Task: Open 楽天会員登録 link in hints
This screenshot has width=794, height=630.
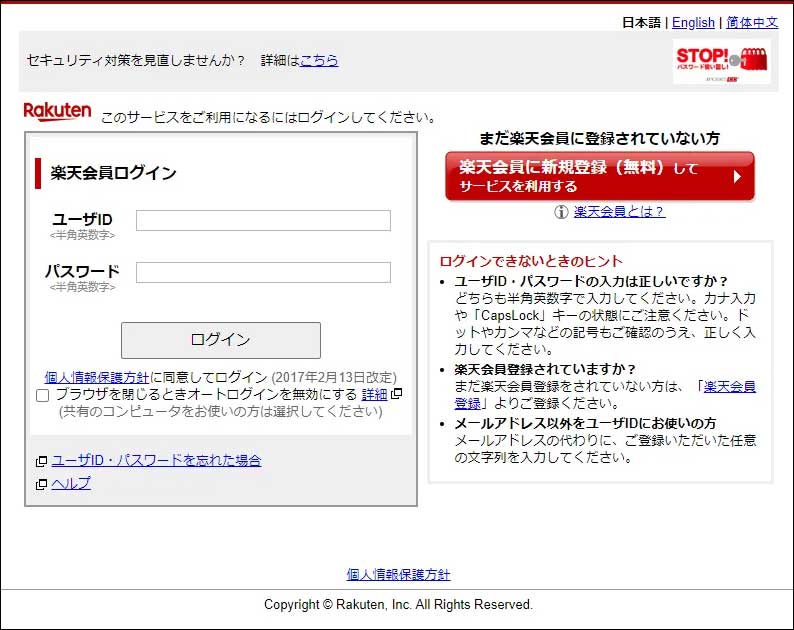Action: click(730, 386)
